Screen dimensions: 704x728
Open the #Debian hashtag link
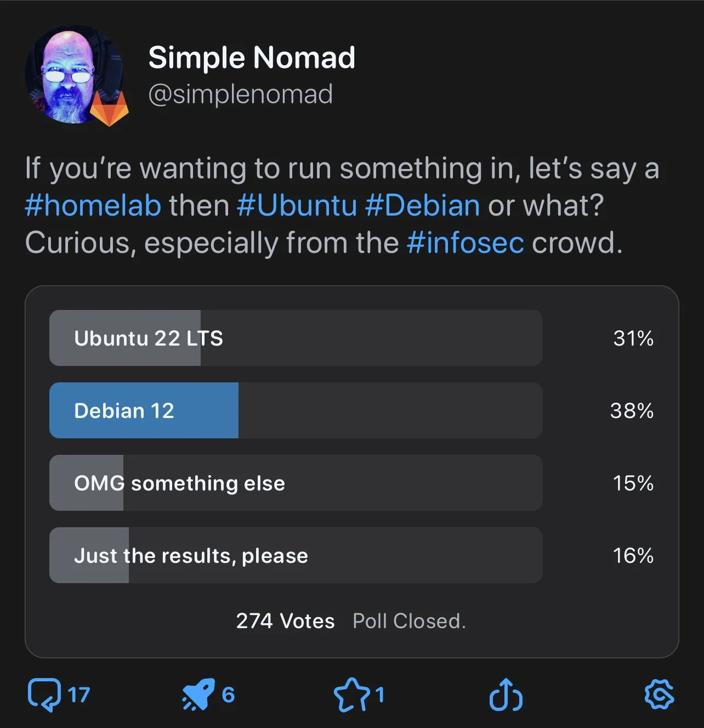422,206
